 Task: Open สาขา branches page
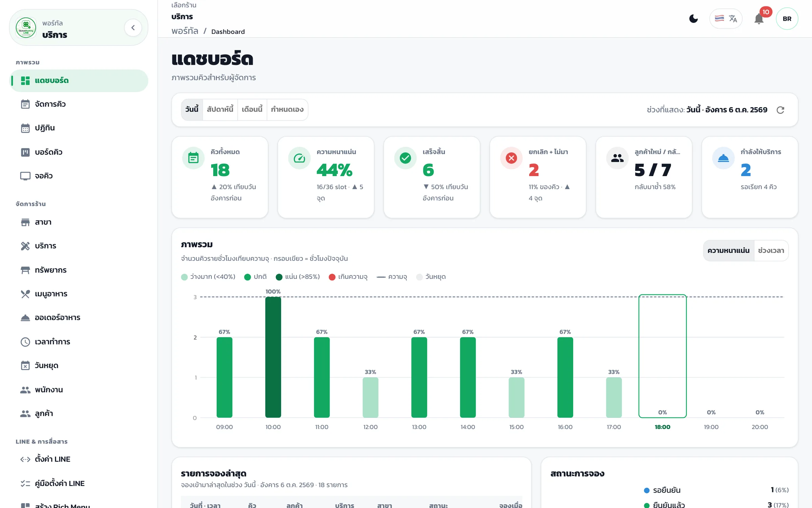79,222
